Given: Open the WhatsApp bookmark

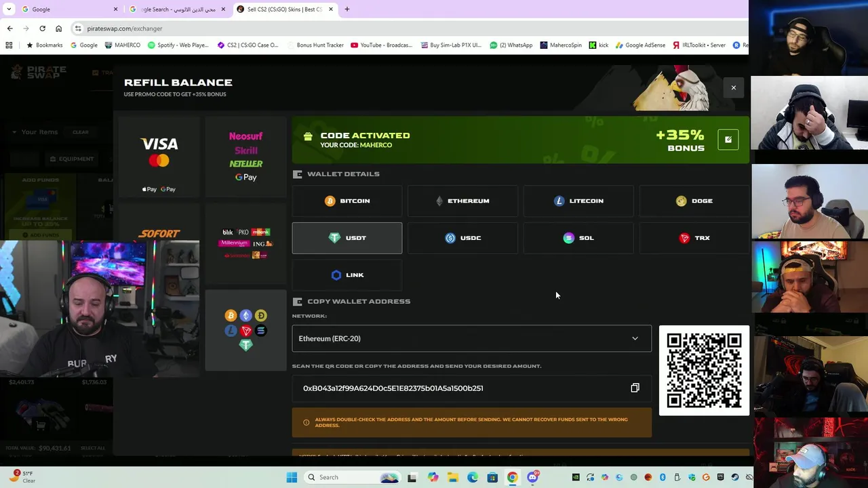Looking at the screenshot, I should (x=511, y=45).
